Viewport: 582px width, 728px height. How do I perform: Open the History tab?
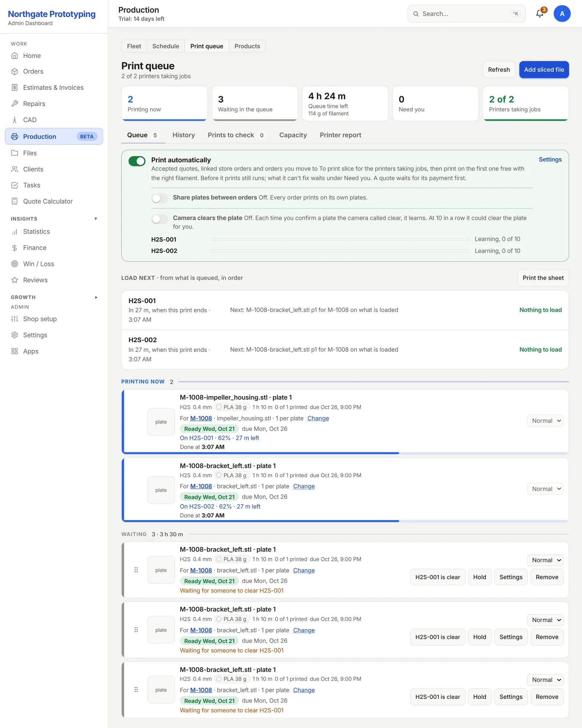(183, 135)
